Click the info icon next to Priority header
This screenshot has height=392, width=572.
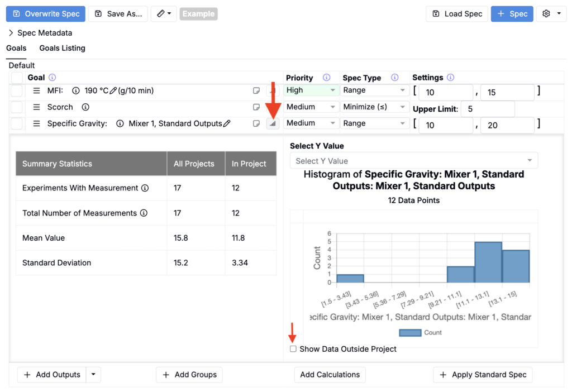[327, 78]
